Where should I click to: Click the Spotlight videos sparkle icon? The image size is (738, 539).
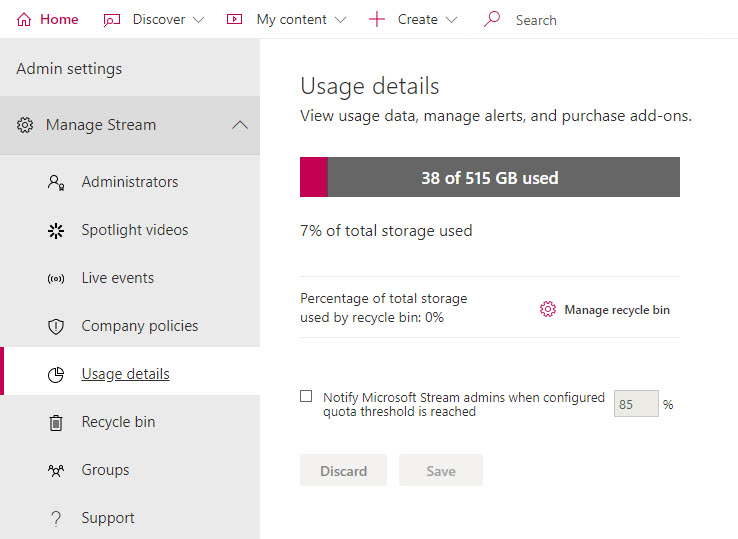[x=56, y=231]
